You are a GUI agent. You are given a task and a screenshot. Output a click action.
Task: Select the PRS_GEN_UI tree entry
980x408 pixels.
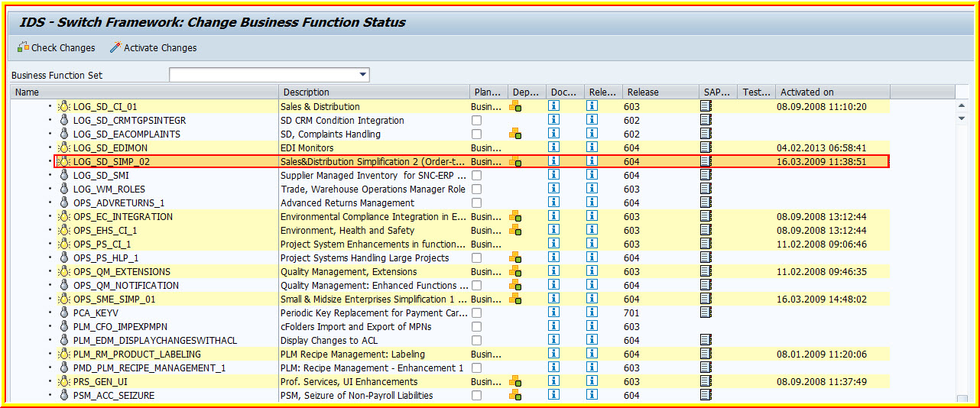pos(100,382)
